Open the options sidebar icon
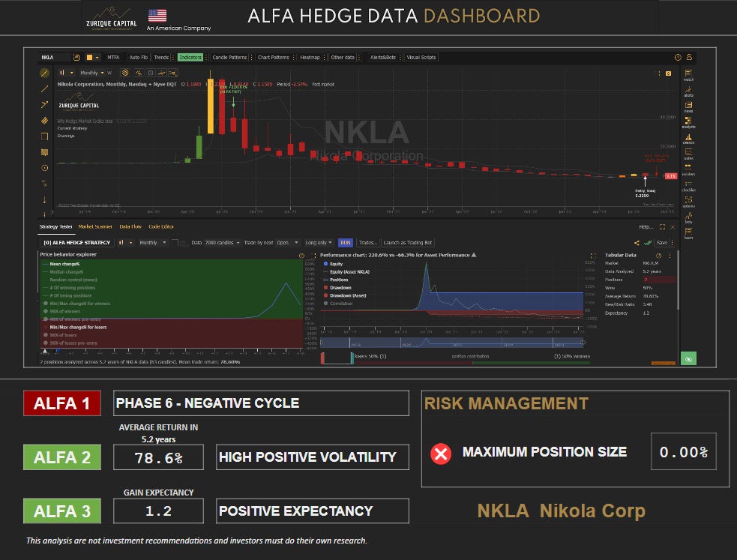This screenshot has width=737, height=560. click(x=688, y=201)
